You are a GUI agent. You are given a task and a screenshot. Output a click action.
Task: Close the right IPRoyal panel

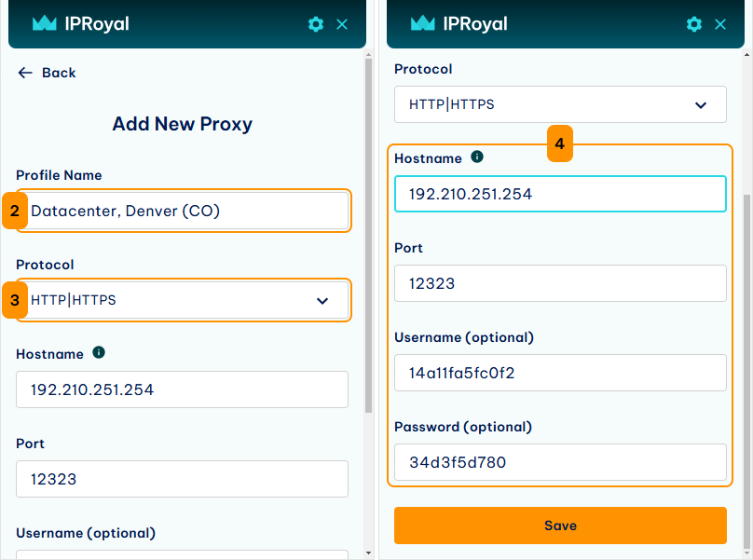click(720, 24)
